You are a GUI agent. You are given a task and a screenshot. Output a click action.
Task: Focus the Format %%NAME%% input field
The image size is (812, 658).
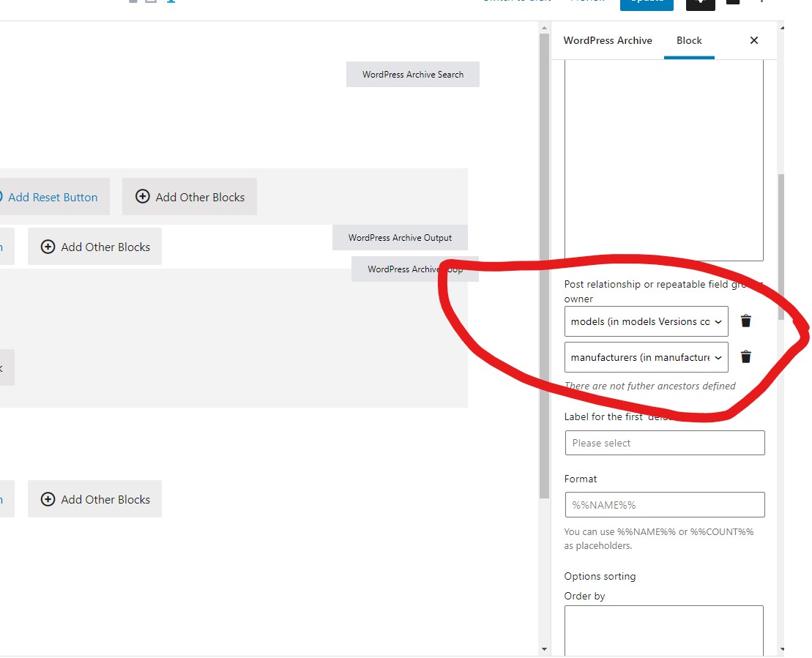pos(665,505)
